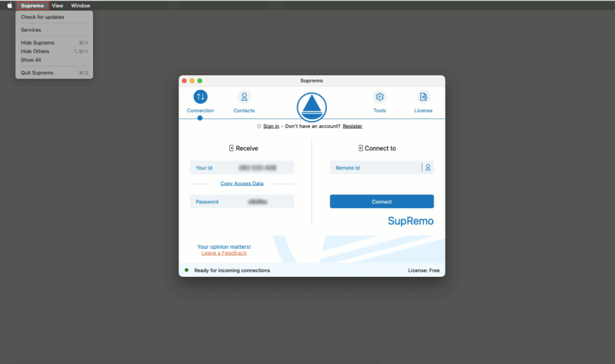Open the View menu

(x=57, y=5)
